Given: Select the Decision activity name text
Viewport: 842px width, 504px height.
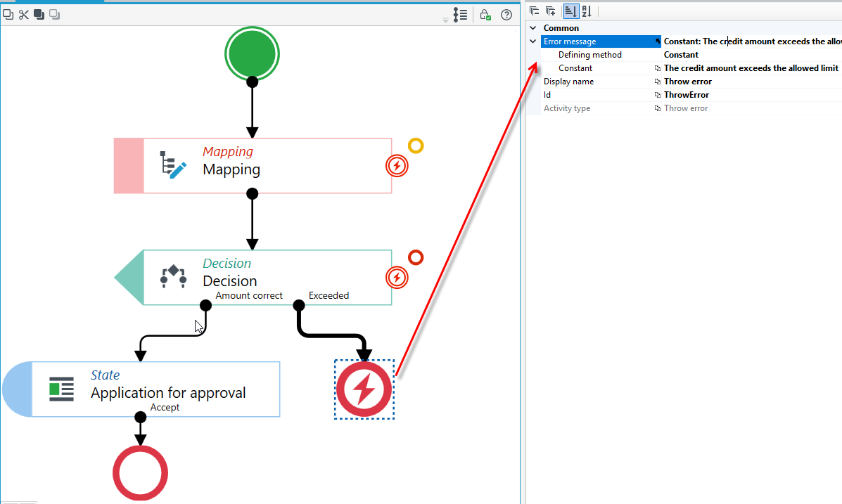Looking at the screenshot, I should [230, 281].
